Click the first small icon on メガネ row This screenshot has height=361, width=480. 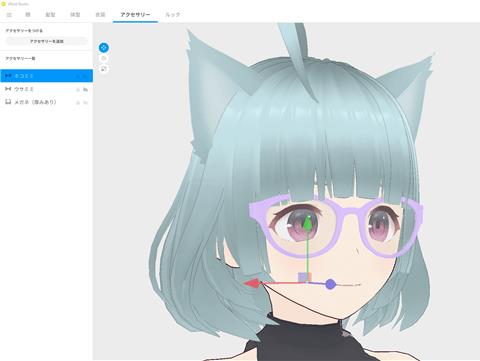point(78,102)
